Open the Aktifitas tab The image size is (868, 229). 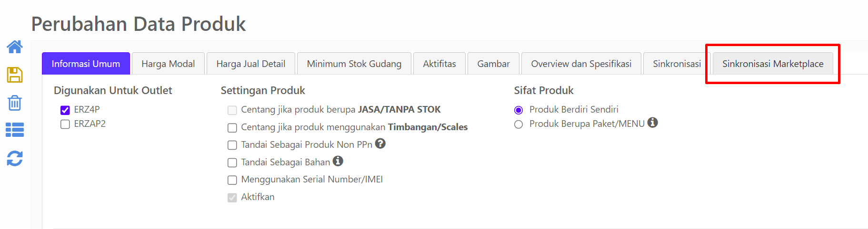tap(439, 64)
